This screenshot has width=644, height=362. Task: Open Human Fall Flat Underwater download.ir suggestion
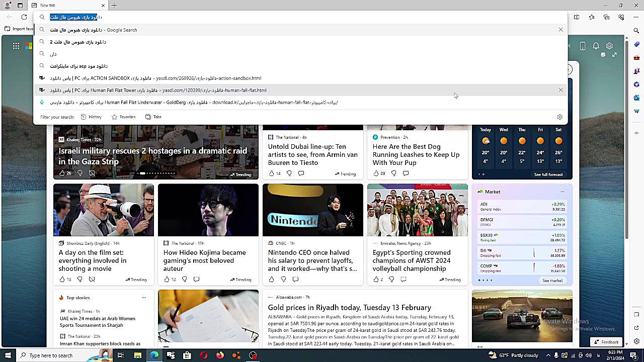pos(300,102)
